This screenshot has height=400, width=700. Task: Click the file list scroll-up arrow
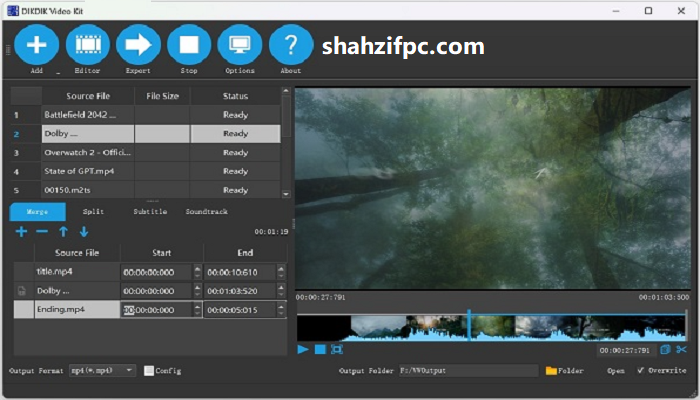(286, 91)
